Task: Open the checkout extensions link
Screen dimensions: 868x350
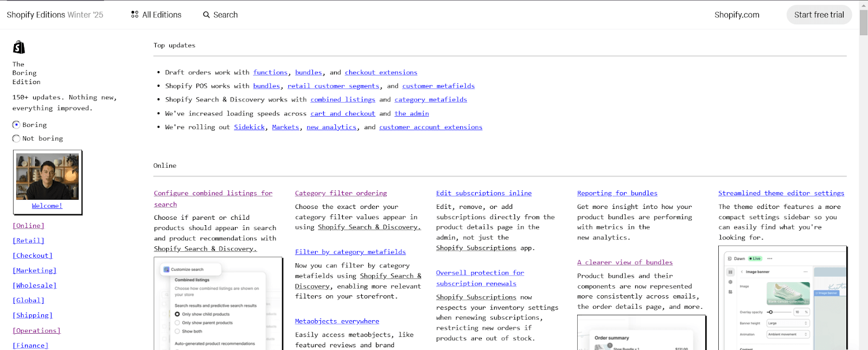Action: (x=381, y=72)
